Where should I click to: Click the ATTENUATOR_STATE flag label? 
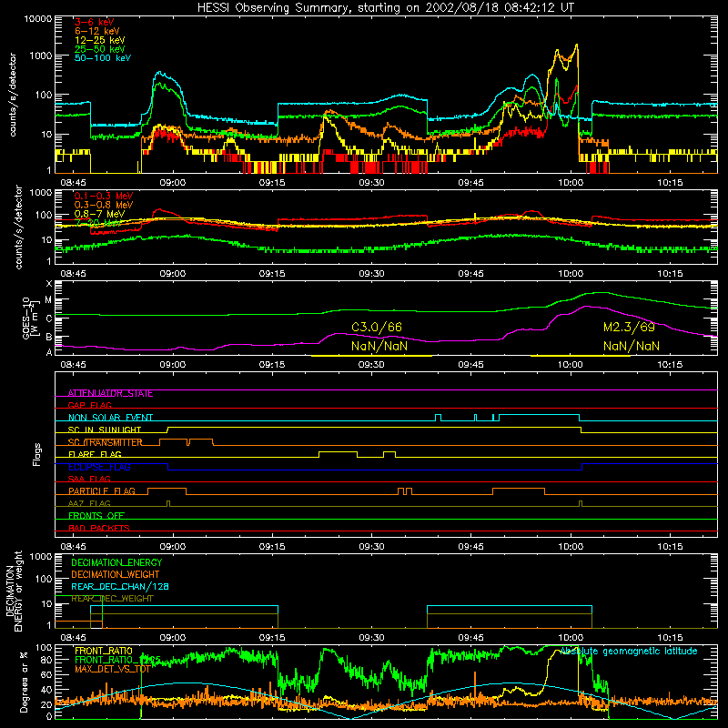[110, 394]
